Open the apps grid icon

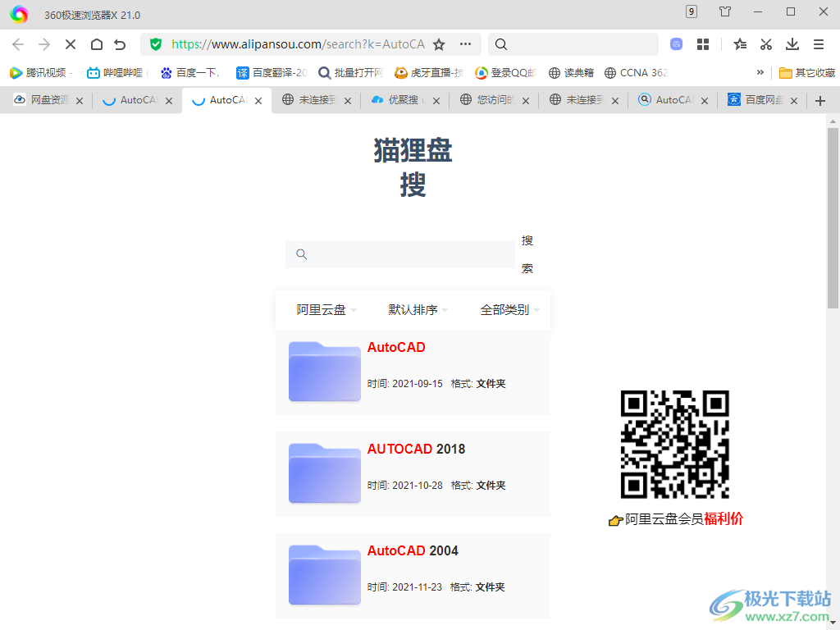point(703,44)
